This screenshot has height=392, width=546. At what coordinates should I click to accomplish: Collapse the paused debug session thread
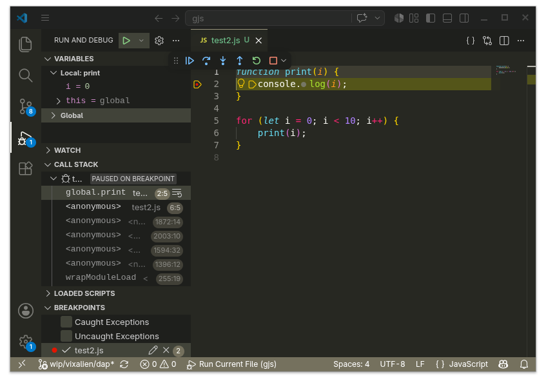(x=54, y=179)
